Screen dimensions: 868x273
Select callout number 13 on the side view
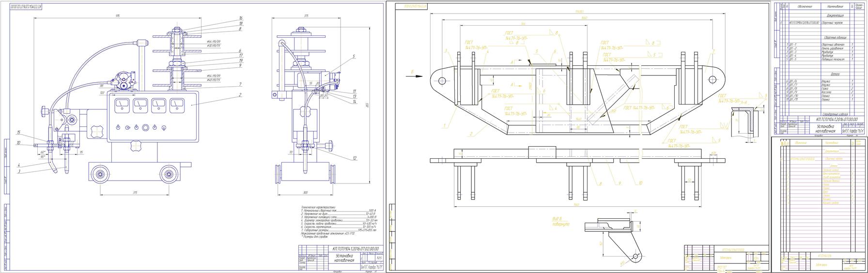click(355, 96)
